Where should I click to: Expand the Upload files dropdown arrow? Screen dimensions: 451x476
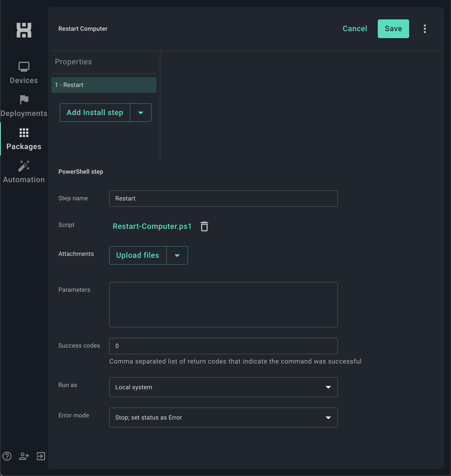click(177, 255)
